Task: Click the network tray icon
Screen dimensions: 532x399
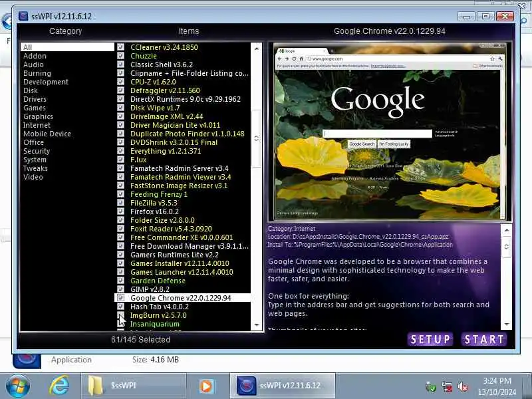Action: tap(447, 386)
